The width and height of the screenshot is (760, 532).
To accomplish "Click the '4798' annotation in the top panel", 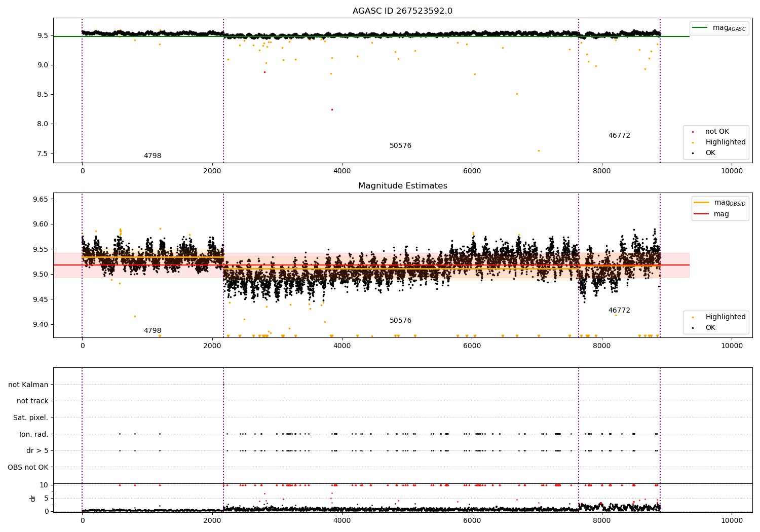I will [153, 156].
